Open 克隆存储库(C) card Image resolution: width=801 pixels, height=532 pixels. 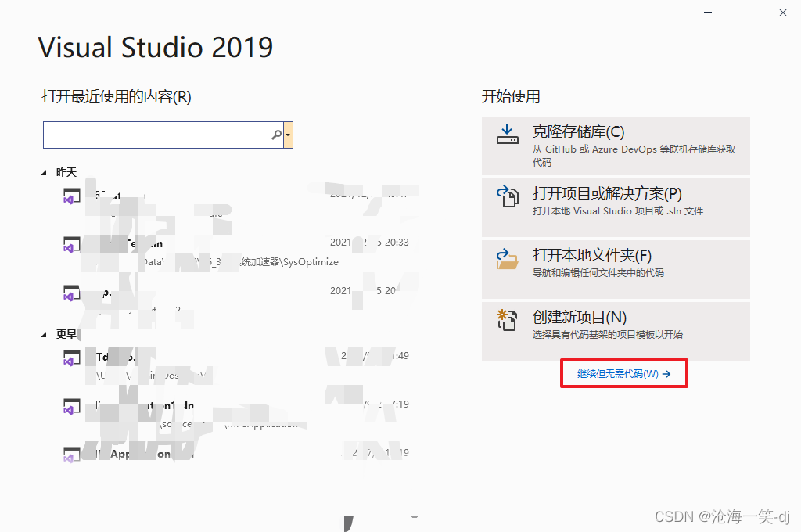pos(616,146)
